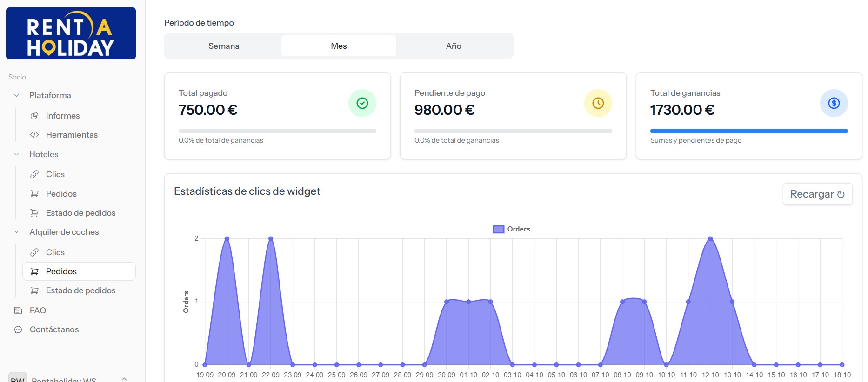868x382 pixels.
Task: Click the FAQ newspaper icon
Action: [18, 310]
